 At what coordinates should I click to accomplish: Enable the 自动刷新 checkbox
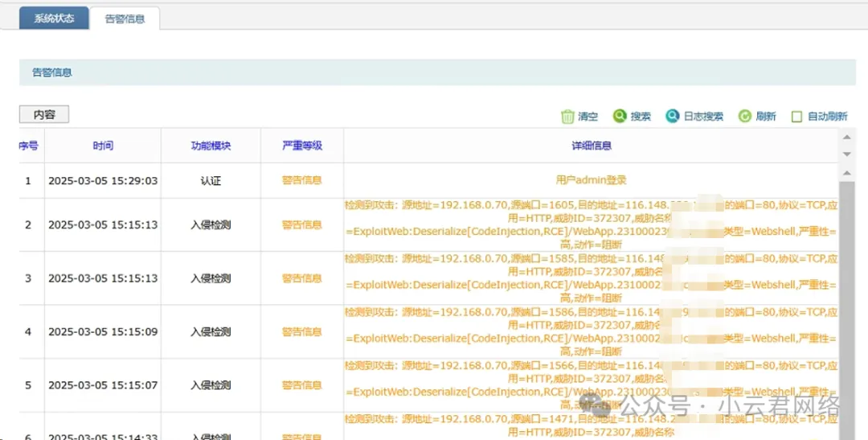[x=797, y=117]
